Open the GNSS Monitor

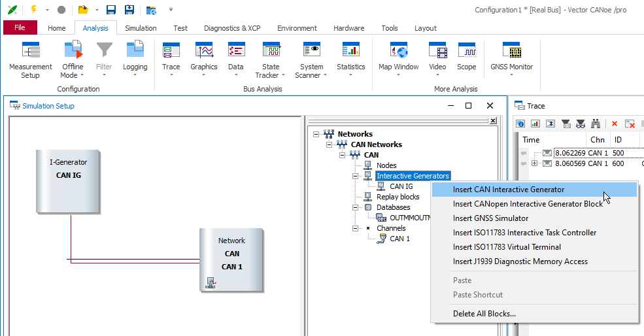[511, 52]
